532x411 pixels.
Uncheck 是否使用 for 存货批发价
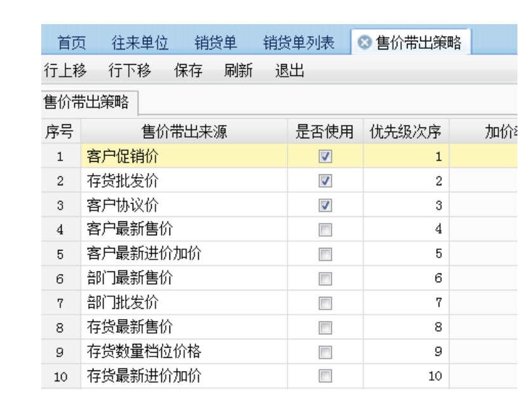click(325, 181)
